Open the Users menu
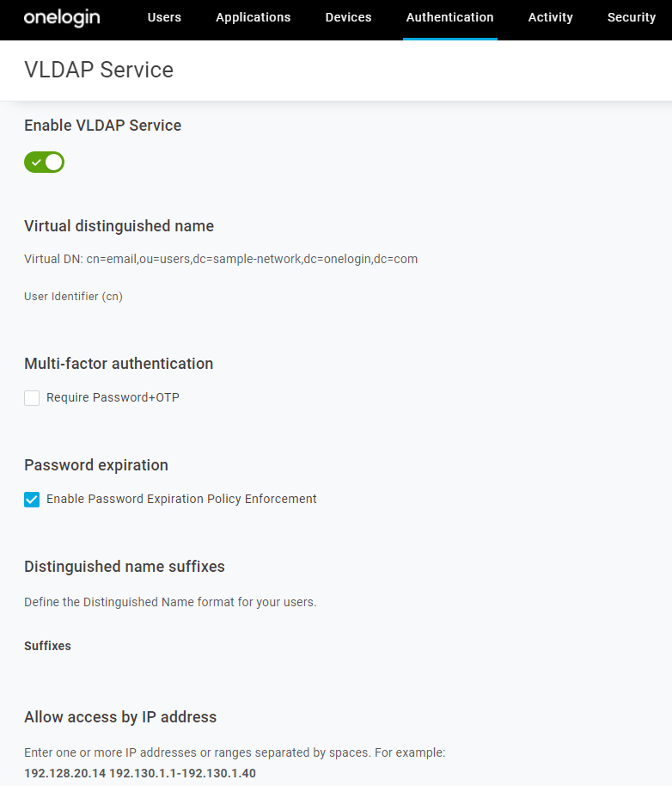This screenshot has width=672, height=786. (164, 17)
